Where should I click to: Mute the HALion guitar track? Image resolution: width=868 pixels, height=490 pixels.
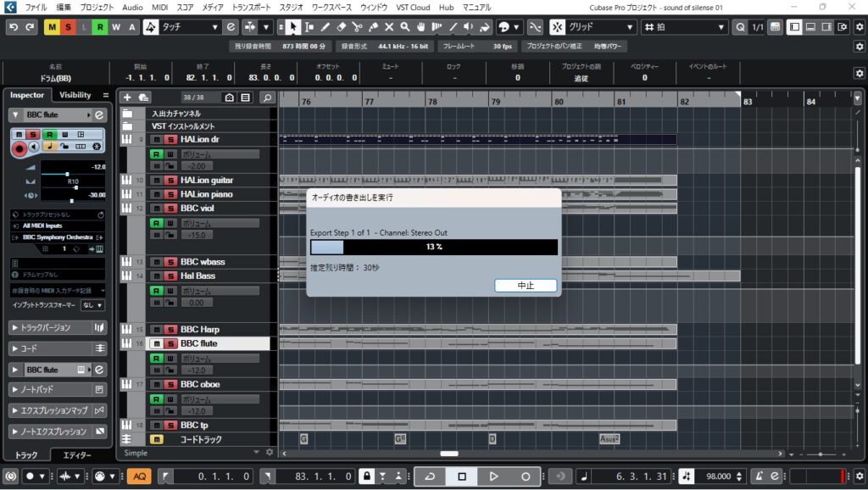click(156, 181)
